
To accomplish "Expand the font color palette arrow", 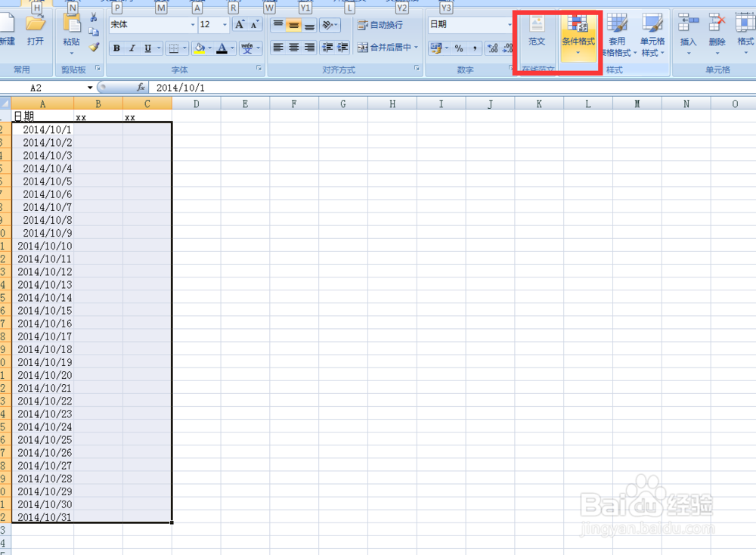I will (x=232, y=48).
